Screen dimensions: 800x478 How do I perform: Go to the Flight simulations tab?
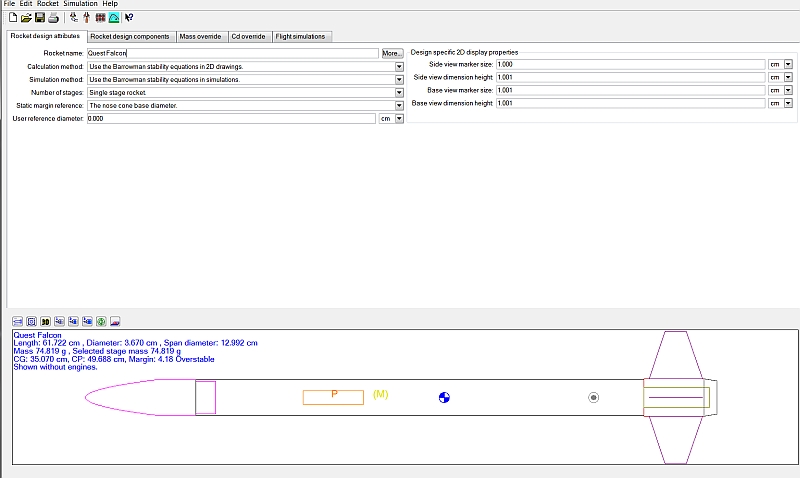[x=301, y=37]
